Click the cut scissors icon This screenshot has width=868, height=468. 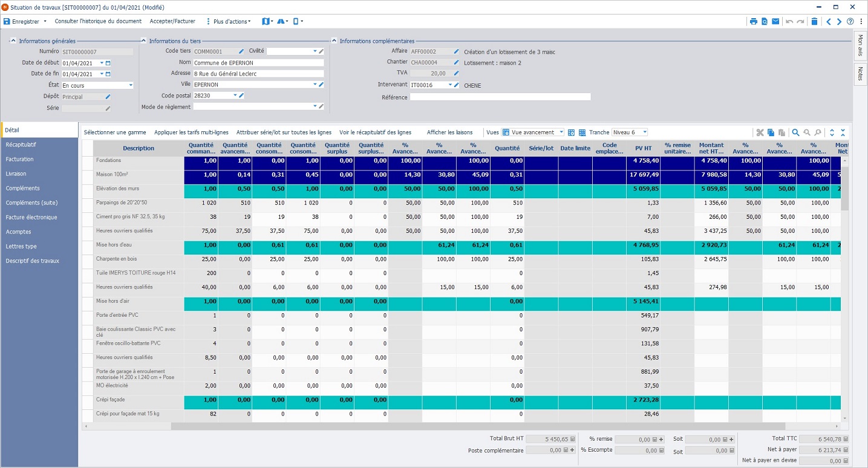pos(760,132)
